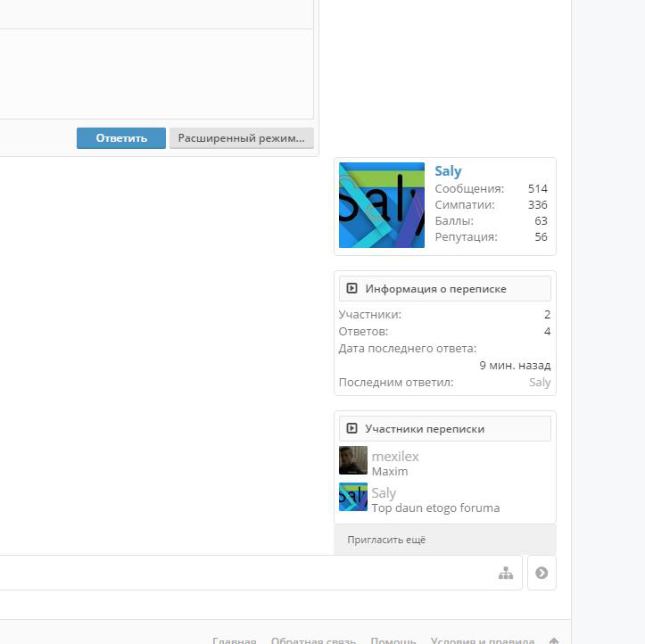
Task: Open the Главная footer link
Action: [235, 640]
